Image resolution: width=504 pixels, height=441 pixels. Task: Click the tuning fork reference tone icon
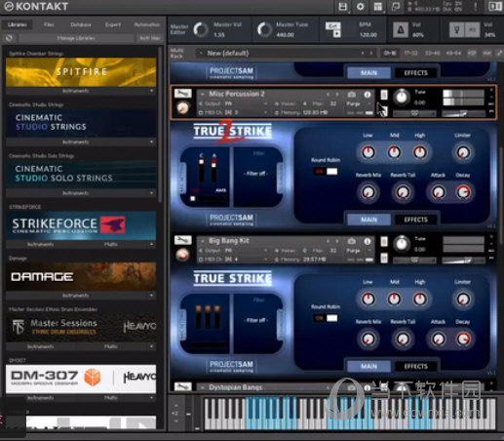click(457, 30)
